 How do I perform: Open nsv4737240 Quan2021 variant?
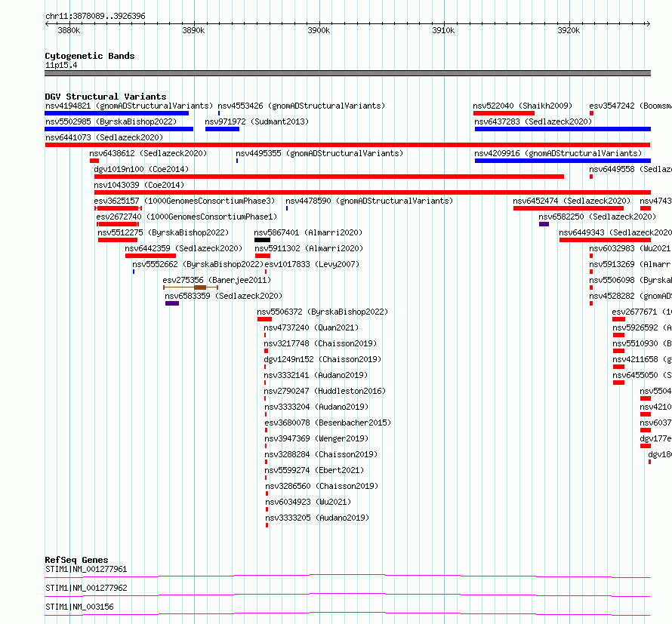(311, 327)
